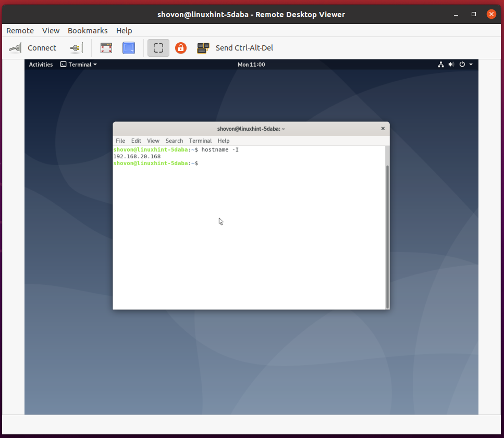The width and height of the screenshot is (504, 438).
Task: Open the Bookmarks menu
Action: tap(88, 31)
